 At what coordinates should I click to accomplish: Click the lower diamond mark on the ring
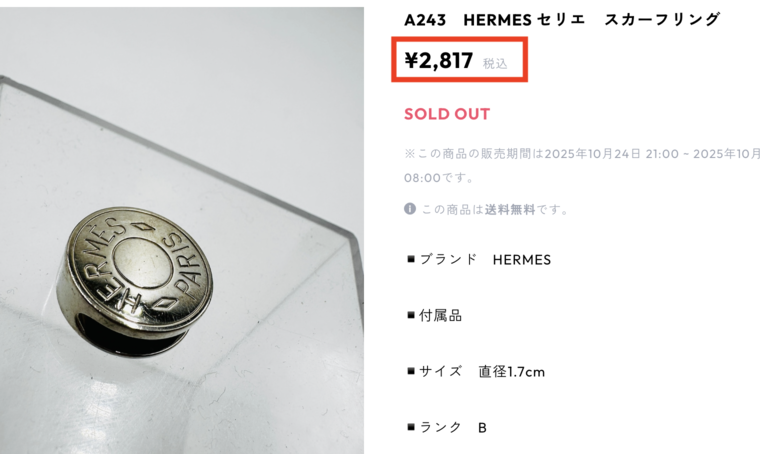click(x=164, y=303)
